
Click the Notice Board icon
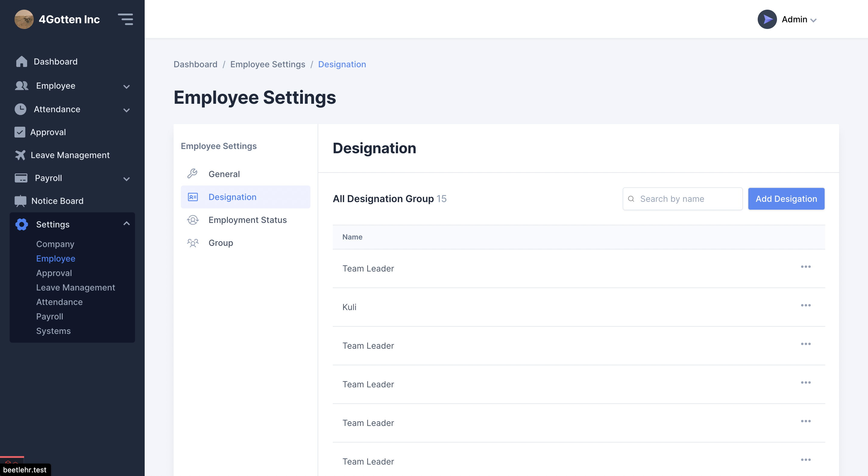pos(20,201)
